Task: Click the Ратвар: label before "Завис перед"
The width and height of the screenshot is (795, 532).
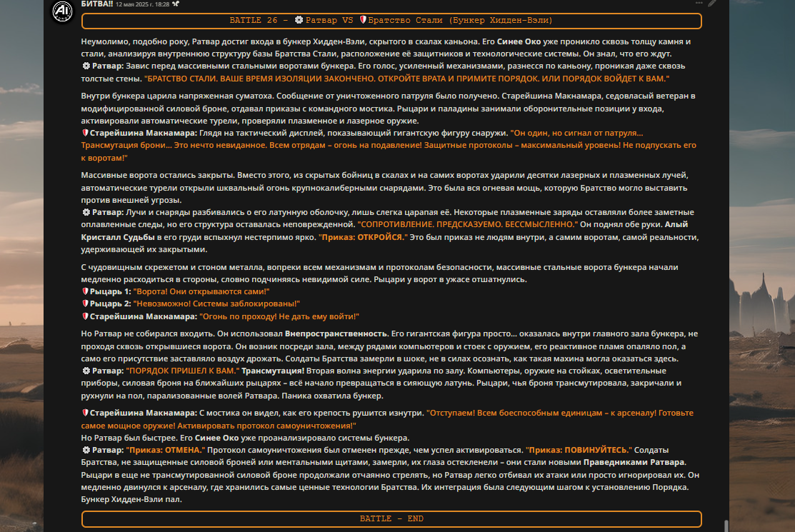Action: coord(107,66)
